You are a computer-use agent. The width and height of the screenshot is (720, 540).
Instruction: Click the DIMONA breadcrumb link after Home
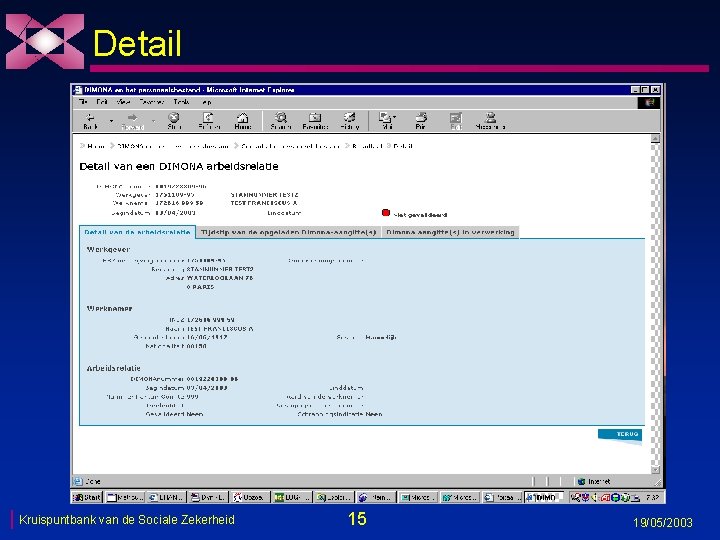click(x=173, y=146)
